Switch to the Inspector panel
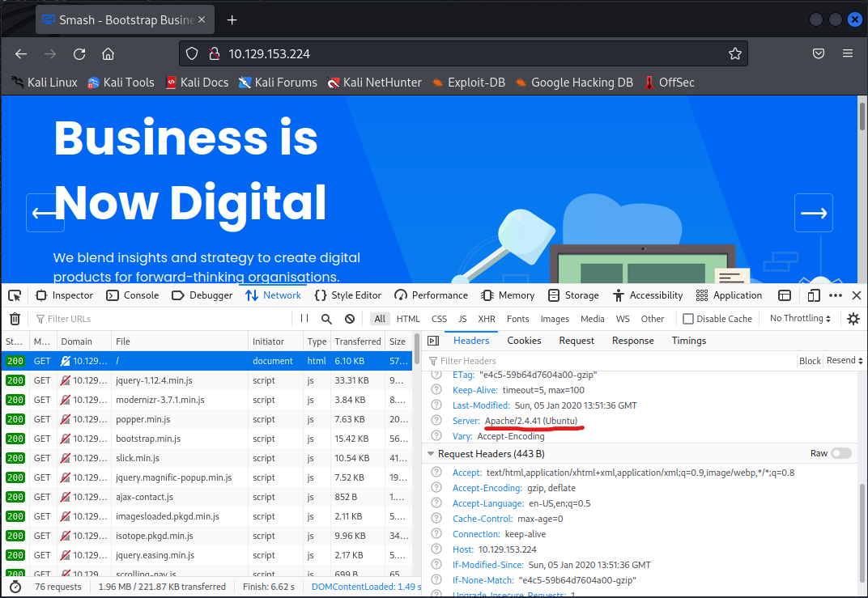This screenshot has height=598, width=868. coord(64,295)
